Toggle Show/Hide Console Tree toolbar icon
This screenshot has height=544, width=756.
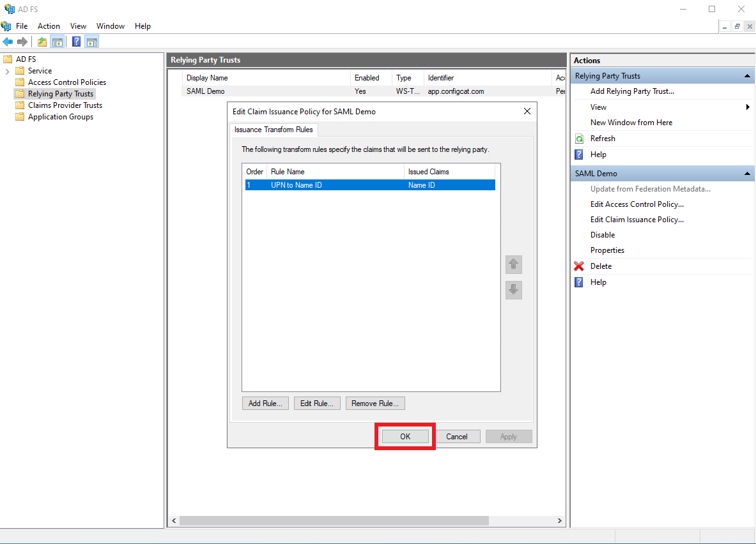(x=58, y=42)
